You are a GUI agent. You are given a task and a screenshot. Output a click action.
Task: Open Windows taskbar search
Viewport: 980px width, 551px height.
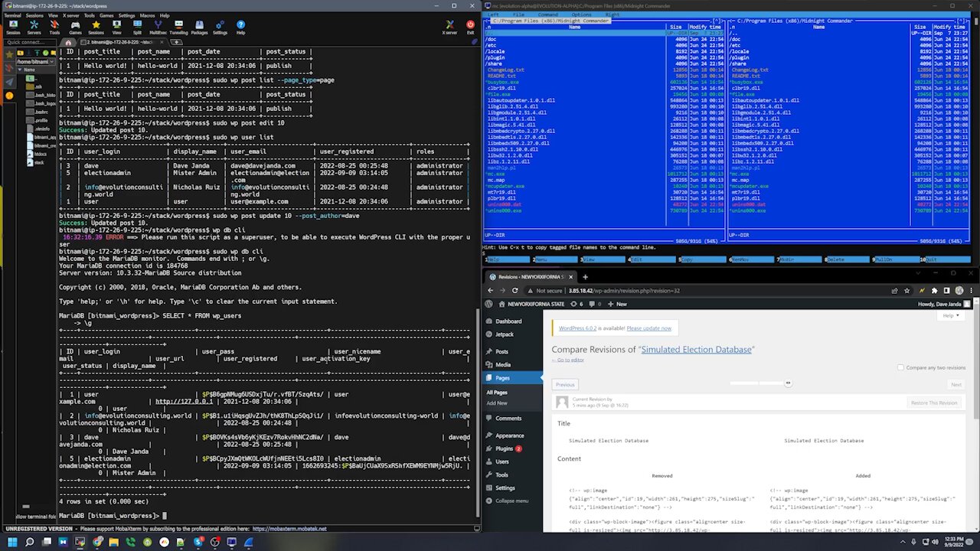[29, 542]
